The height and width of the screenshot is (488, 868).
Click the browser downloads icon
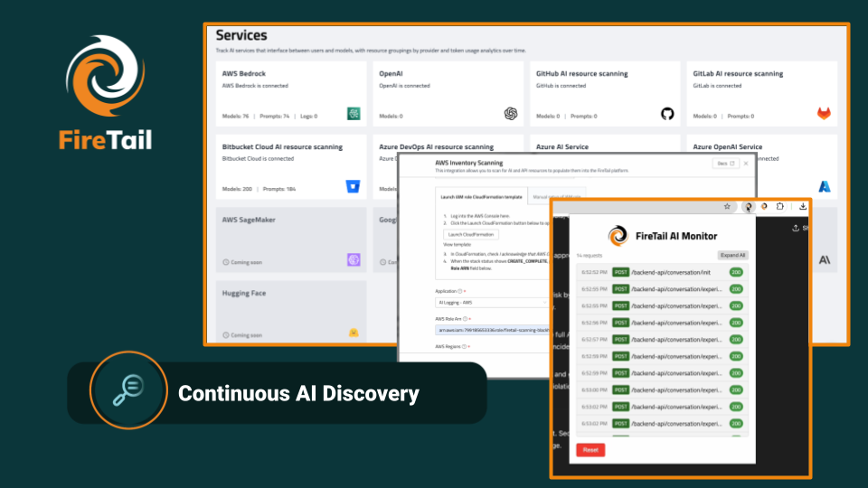pos(803,206)
